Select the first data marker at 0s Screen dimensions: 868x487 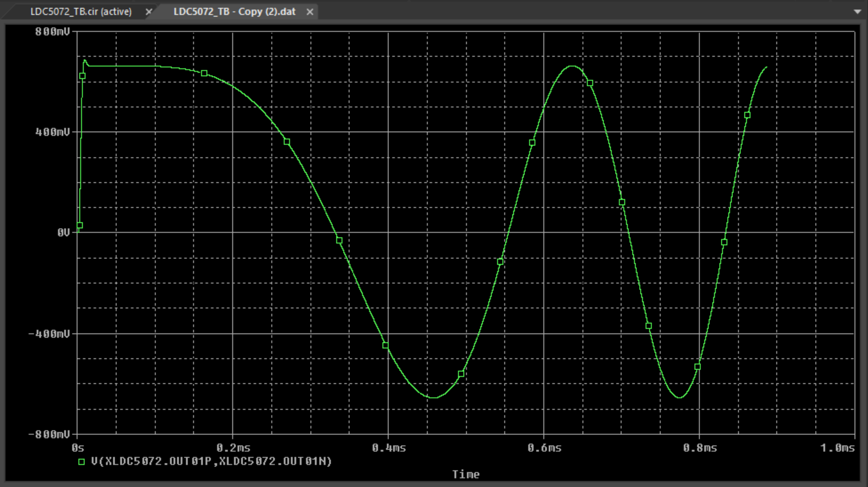click(80, 225)
